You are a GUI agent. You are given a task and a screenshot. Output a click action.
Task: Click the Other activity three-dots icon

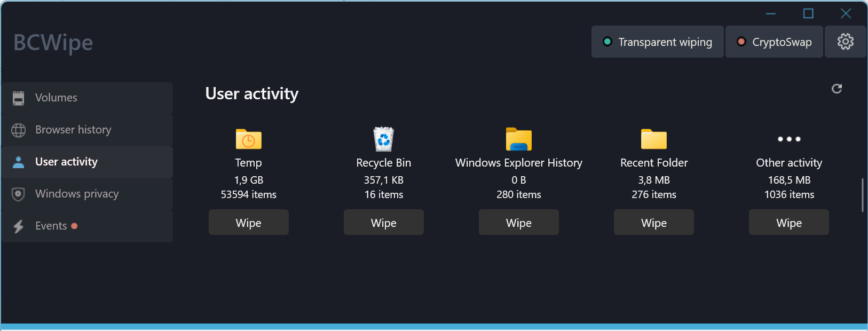pyautogui.click(x=789, y=139)
